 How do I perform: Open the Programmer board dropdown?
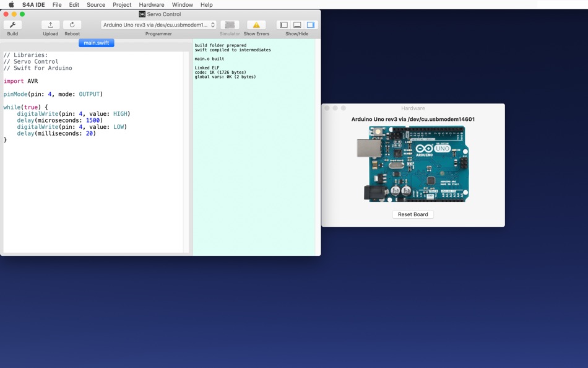(x=158, y=25)
